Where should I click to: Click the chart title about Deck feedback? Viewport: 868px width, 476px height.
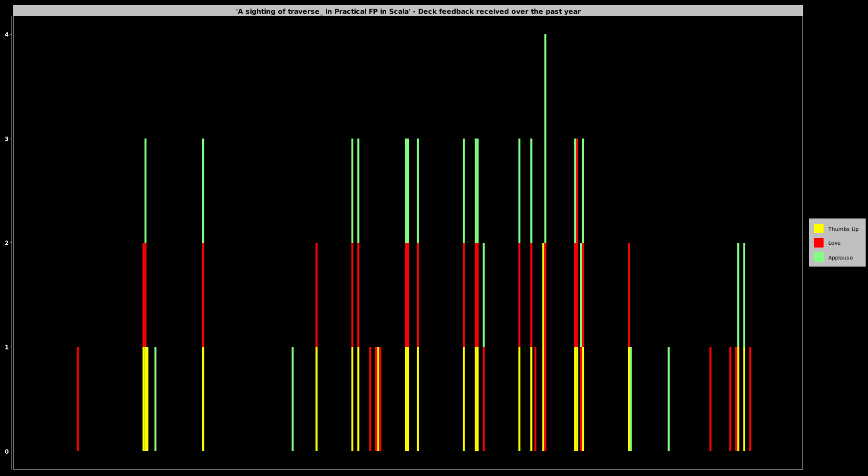[x=408, y=11]
